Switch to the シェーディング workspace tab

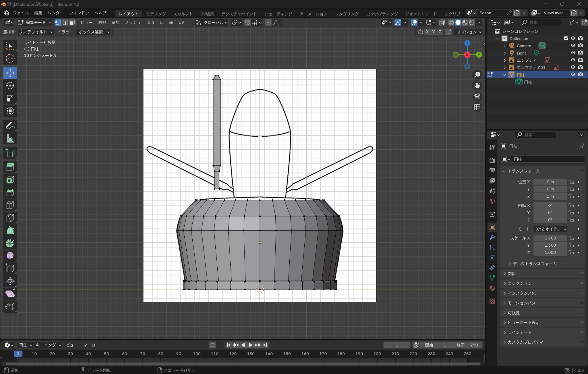pos(278,14)
